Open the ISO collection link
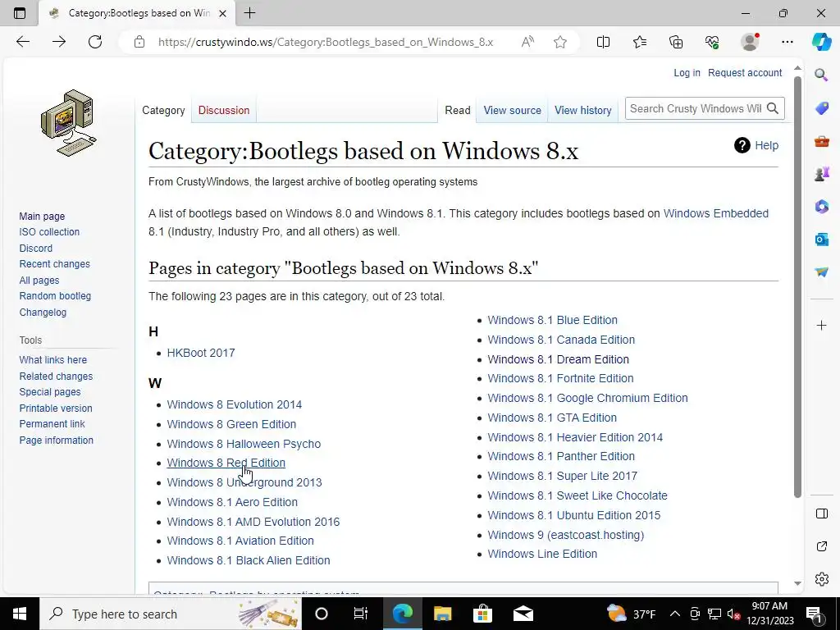The height and width of the screenshot is (630, 840). coord(49,232)
